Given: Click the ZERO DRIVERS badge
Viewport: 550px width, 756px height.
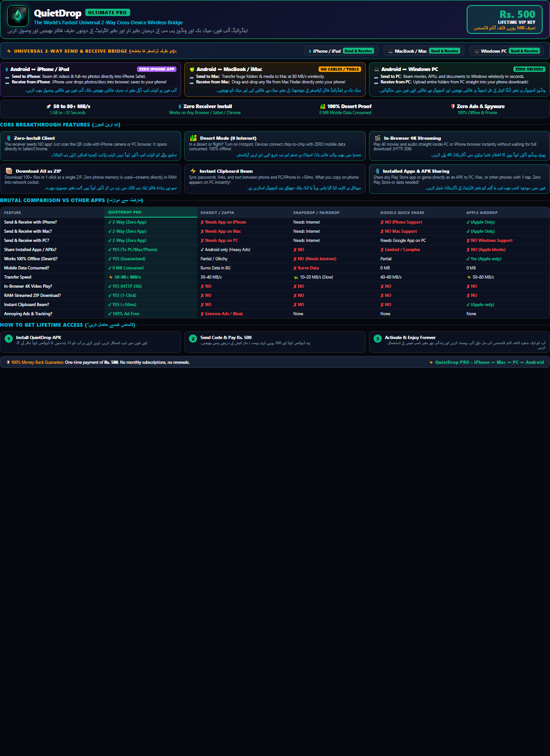Looking at the screenshot, I should pyautogui.click(x=529, y=69).
